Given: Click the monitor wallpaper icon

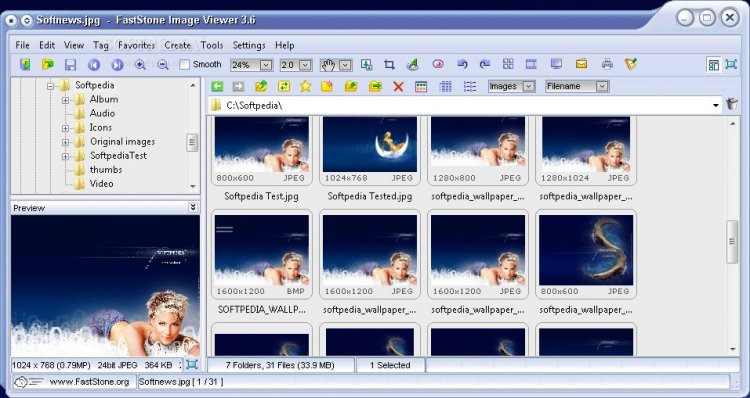Looking at the screenshot, I should point(556,64).
